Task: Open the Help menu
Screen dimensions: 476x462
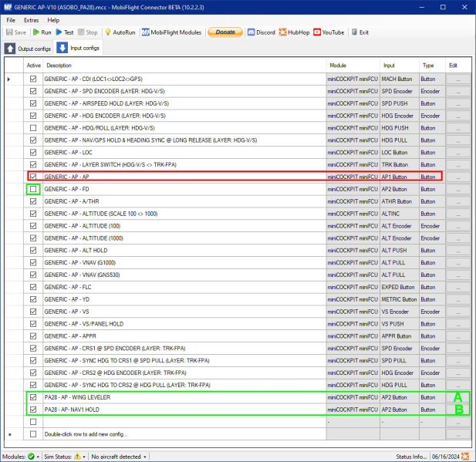Action: [x=53, y=20]
